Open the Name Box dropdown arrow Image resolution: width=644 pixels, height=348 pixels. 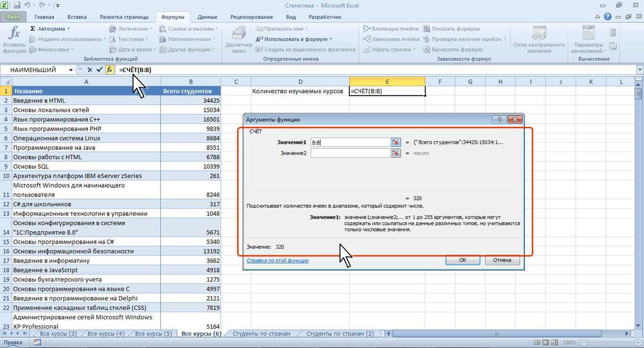pos(71,70)
